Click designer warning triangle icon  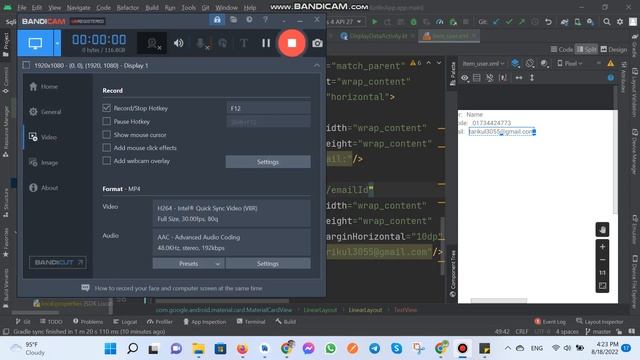click(x=611, y=63)
